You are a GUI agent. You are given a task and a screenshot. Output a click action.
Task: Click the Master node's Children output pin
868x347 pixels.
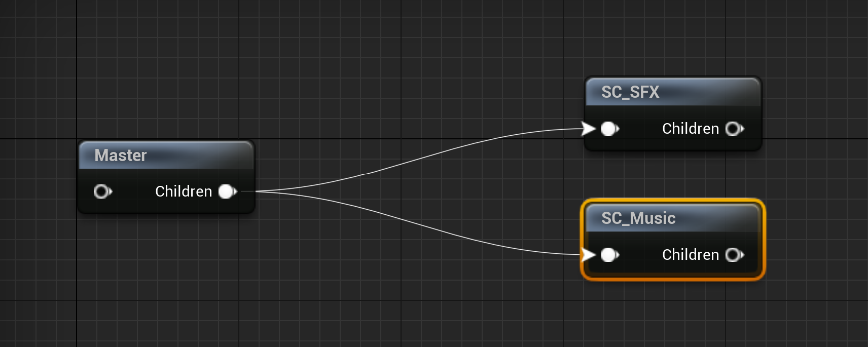point(228,191)
